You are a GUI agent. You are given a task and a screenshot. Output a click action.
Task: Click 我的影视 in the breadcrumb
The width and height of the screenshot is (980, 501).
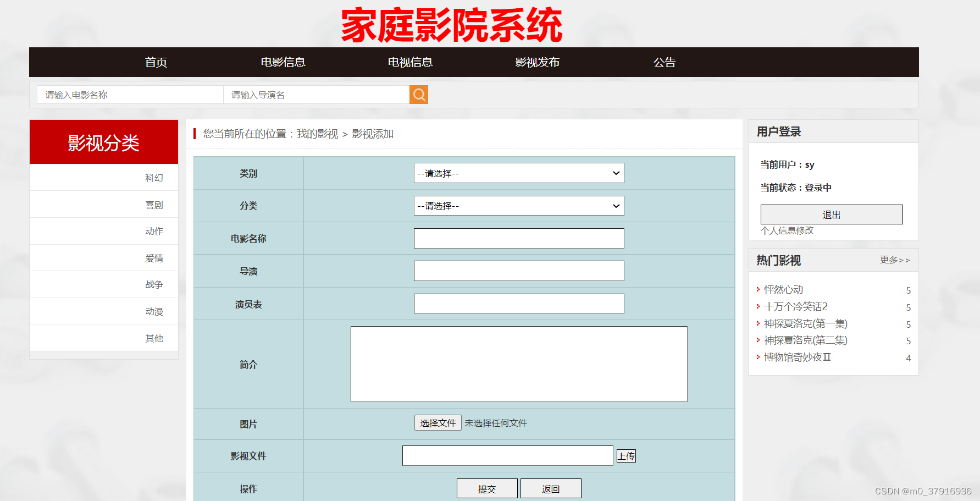(x=317, y=134)
